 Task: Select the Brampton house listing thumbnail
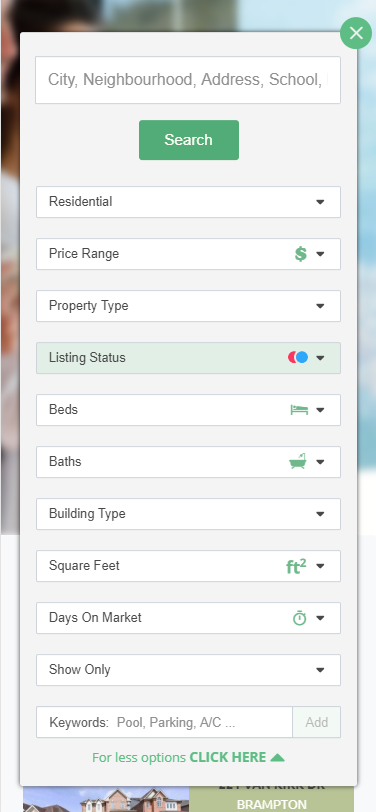pos(106,799)
